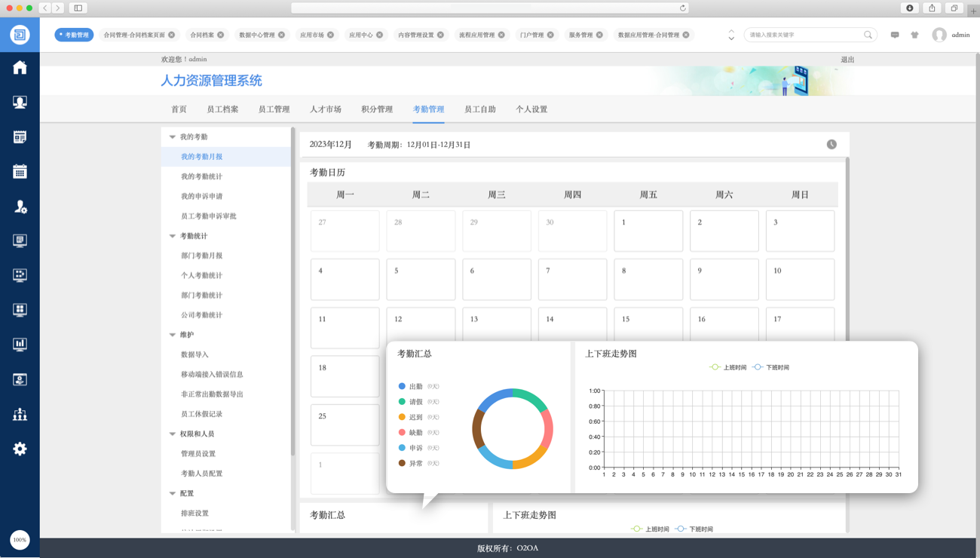Click the 退出 logout link
Screen dimensions: 980x558
coord(847,60)
